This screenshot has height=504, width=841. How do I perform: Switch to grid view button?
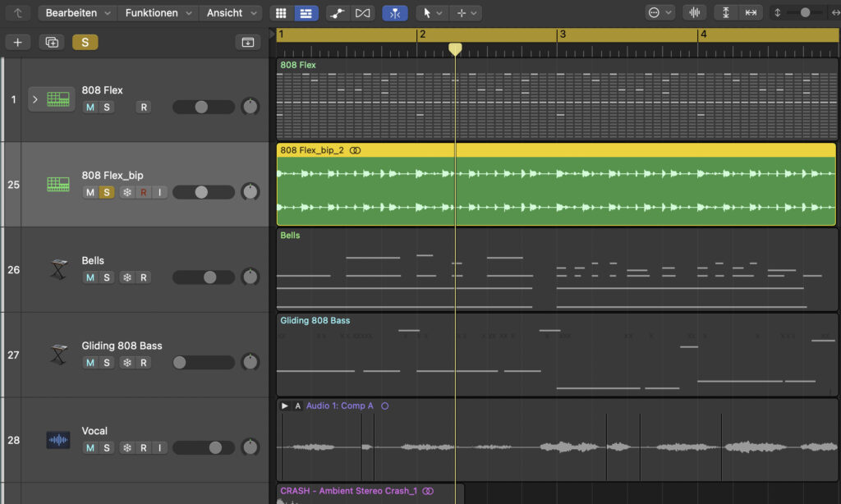coord(281,13)
